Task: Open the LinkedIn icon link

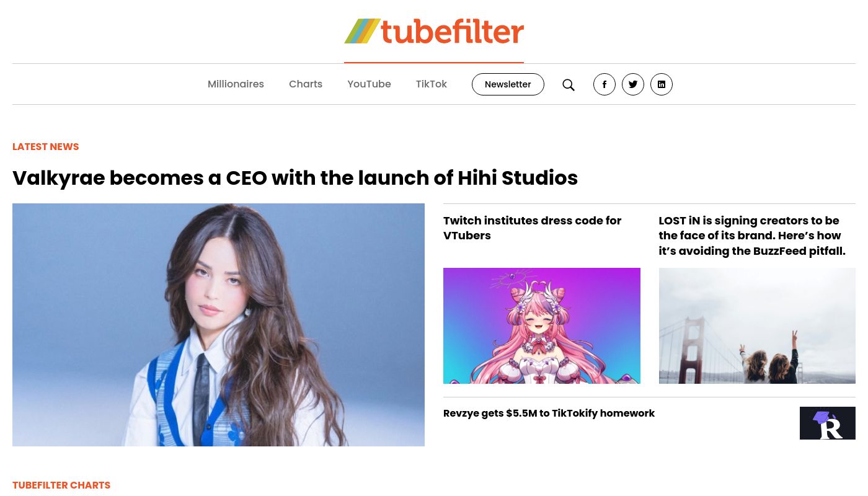Action: click(662, 84)
